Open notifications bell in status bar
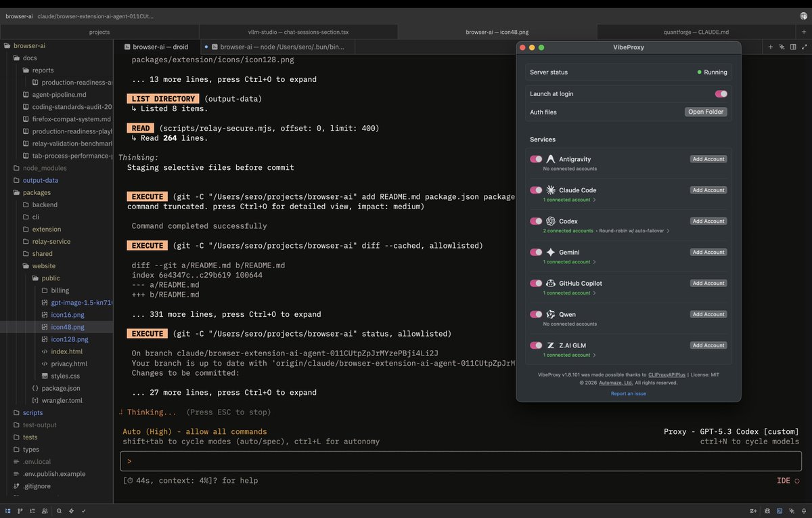Viewport: 812px width, 518px height. [804, 511]
